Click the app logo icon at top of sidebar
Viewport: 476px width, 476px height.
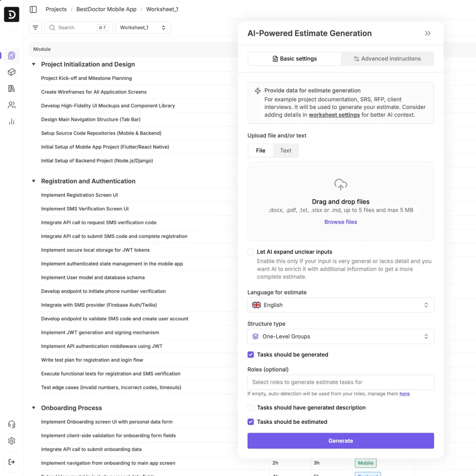(11, 14)
